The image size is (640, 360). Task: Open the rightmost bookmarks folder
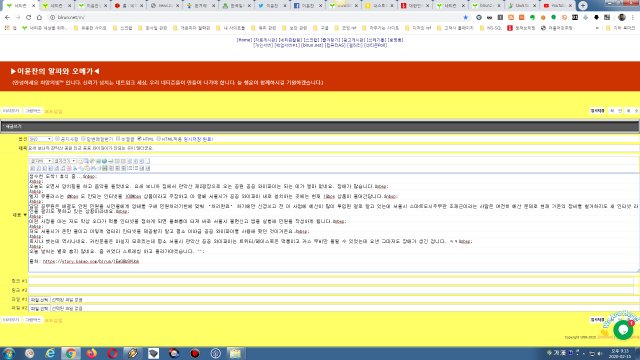[x=620, y=28]
